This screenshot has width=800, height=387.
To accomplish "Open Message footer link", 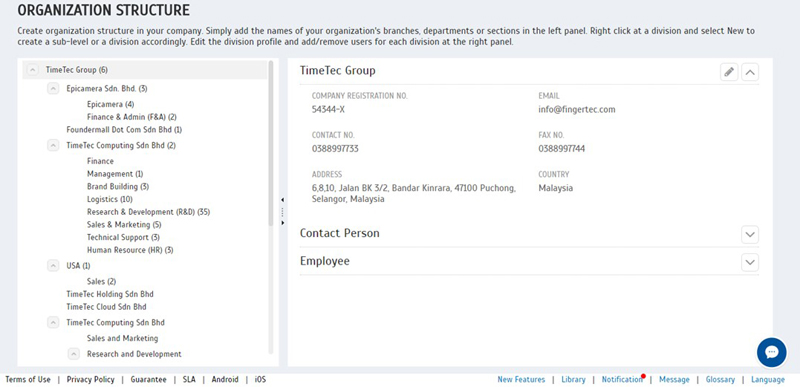I will 674,379.
